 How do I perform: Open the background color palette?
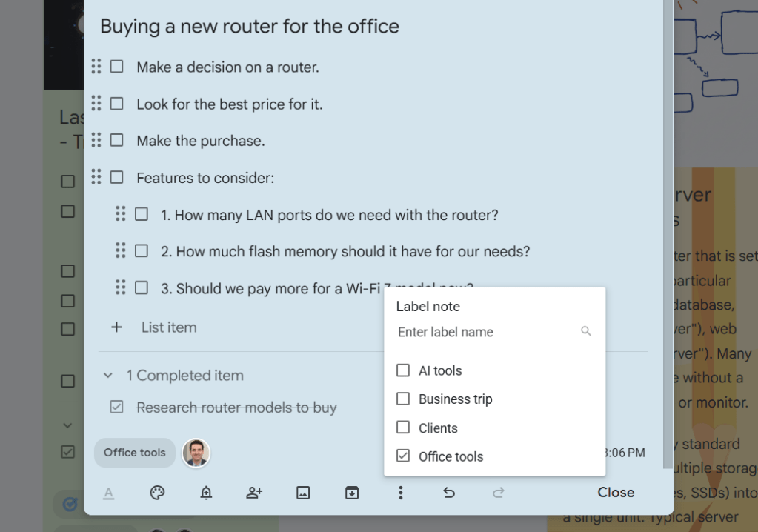click(x=156, y=493)
